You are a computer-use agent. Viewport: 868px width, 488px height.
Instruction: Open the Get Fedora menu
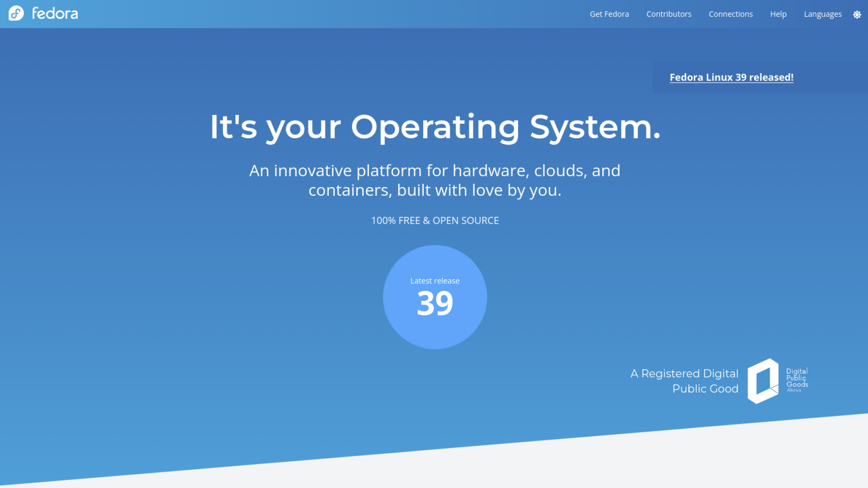609,14
